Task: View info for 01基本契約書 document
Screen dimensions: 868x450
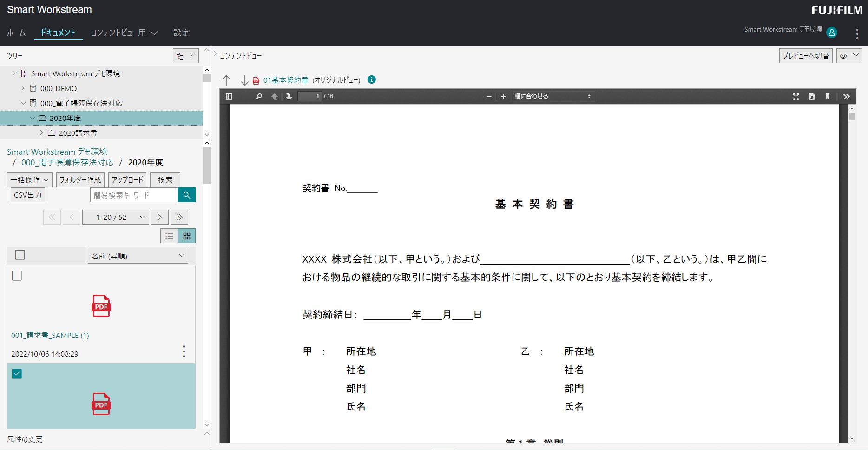Action: tap(371, 79)
